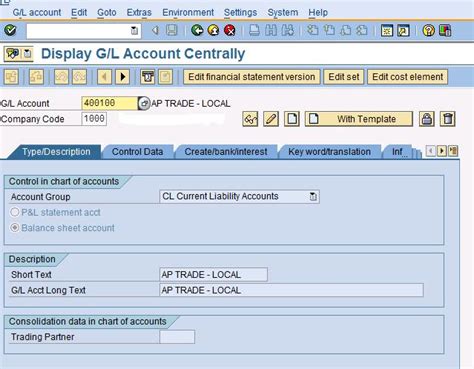Open the Extras menu

(139, 13)
